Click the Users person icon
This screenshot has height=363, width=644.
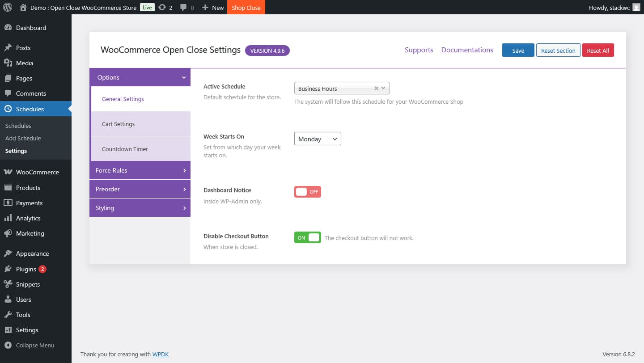[8, 300]
